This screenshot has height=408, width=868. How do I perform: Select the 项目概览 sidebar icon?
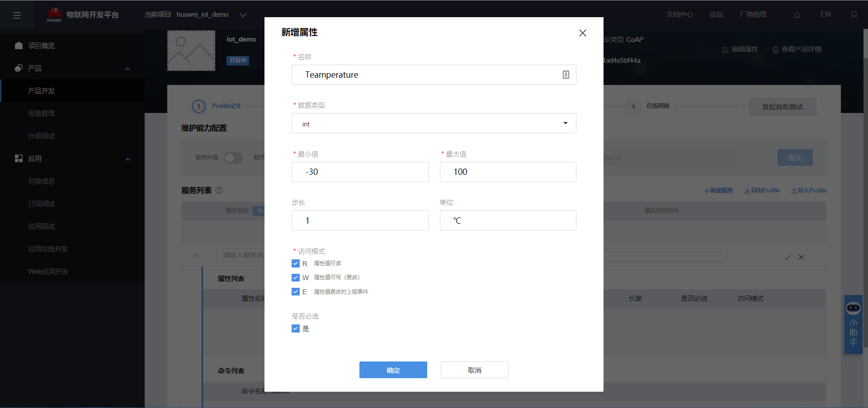(x=18, y=45)
